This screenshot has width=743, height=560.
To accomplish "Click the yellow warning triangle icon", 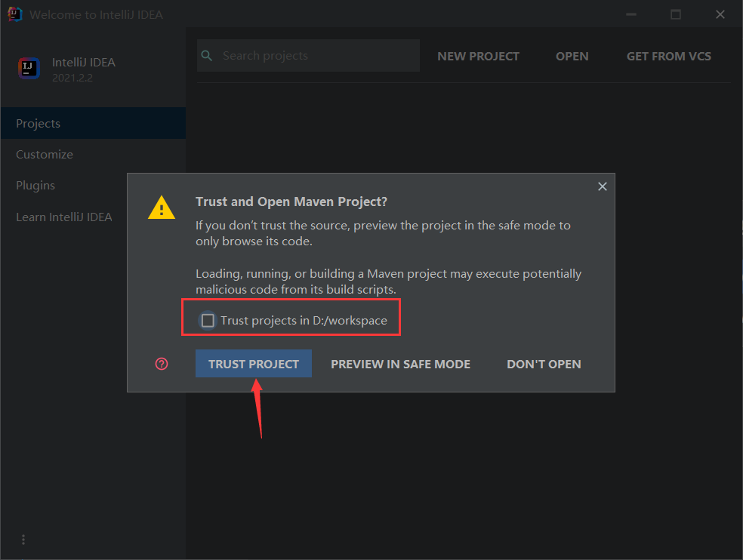I will coord(162,208).
